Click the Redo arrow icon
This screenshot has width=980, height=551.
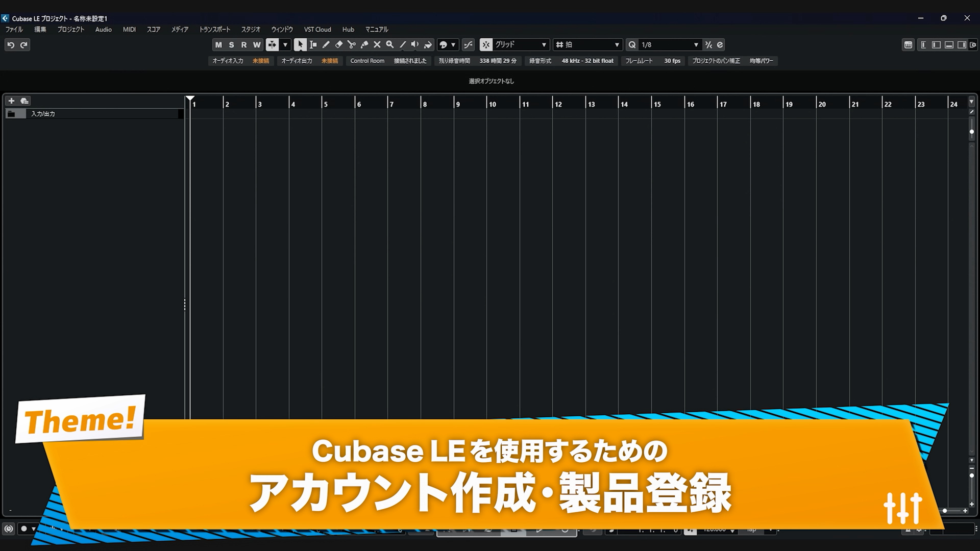(x=24, y=45)
